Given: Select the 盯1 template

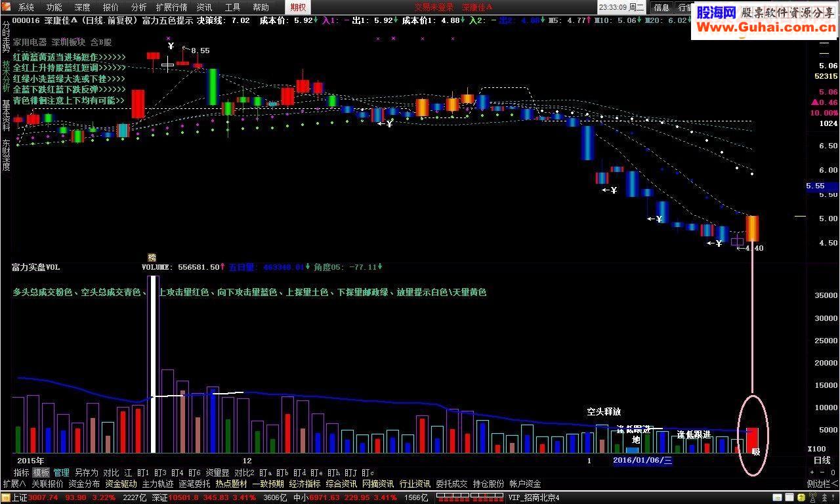Looking at the screenshot, I should (143, 472).
